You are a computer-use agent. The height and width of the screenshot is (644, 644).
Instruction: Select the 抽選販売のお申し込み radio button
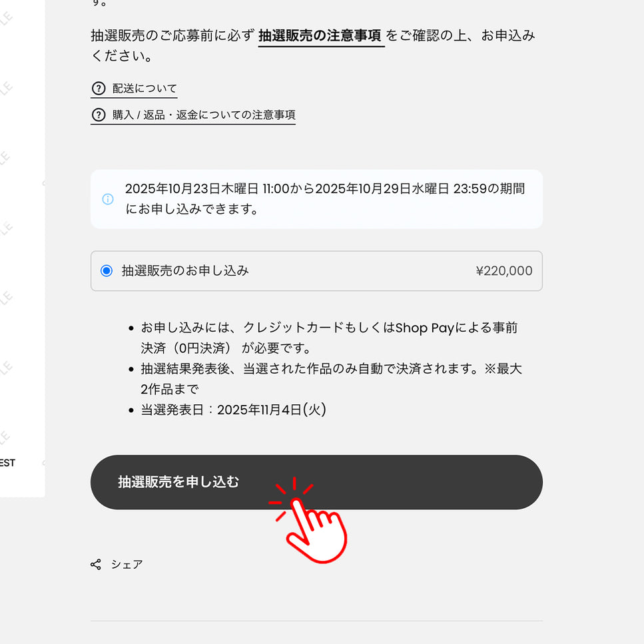(x=107, y=270)
